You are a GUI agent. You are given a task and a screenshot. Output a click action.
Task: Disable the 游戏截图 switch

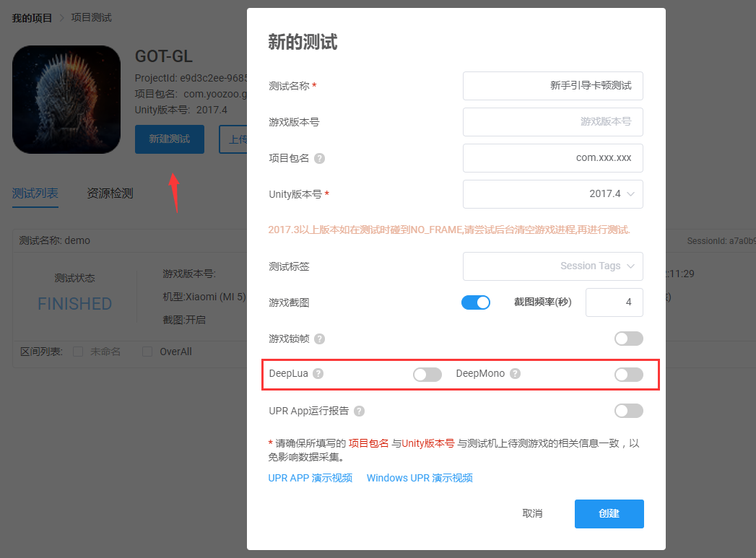(x=476, y=302)
